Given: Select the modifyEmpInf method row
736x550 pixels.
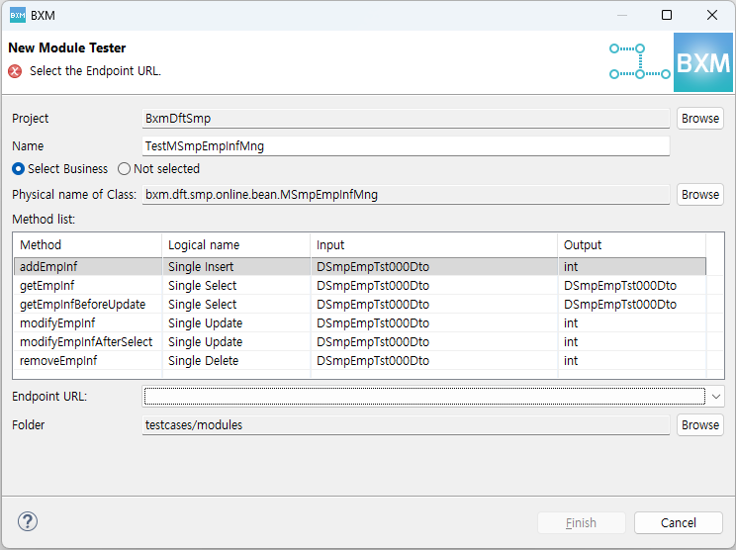Looking at the screenshot, I should [x=360, y=323].
